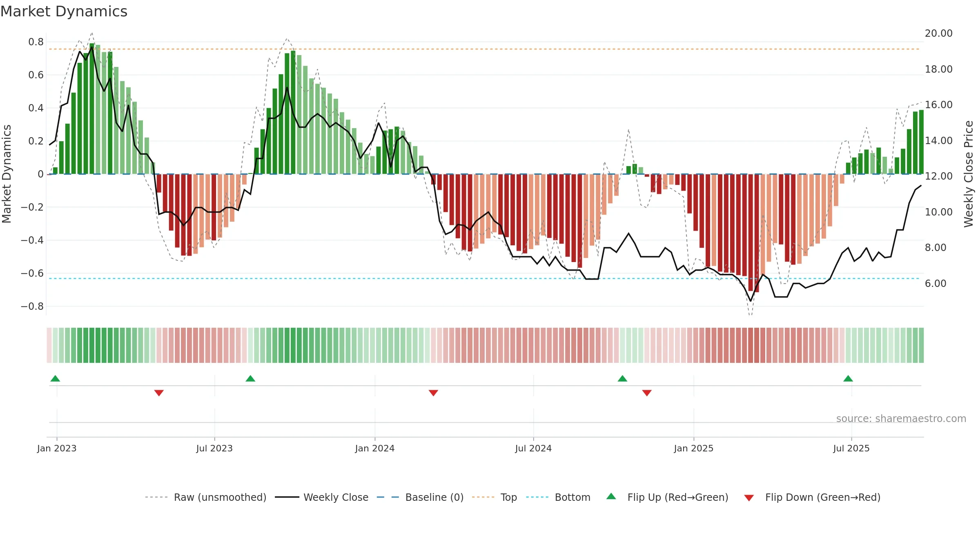Click the Jul 2023 axis label
The width and height of the screenshot is (980, 551).
click(x=214, y=448)
